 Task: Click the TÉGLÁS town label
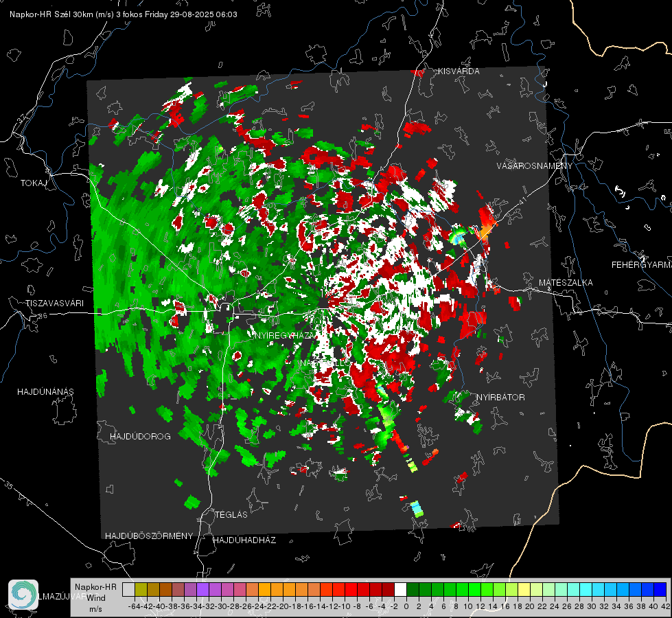tap(231, 515)
